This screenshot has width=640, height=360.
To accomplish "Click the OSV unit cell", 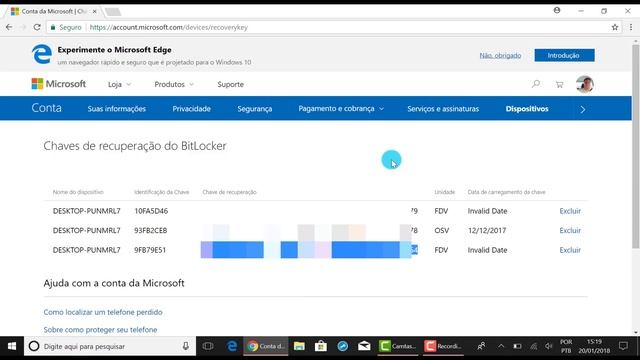I will pyautogui.click(x=442, y=231).
